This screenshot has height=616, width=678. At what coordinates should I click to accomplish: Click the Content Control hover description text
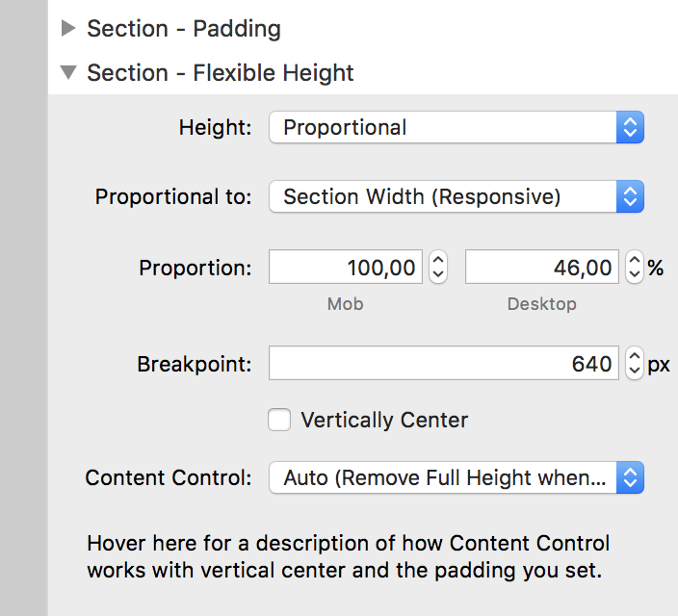click(x=347, y=556)
